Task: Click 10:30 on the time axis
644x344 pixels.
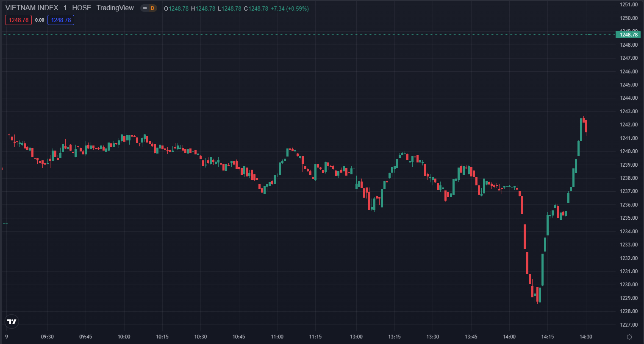Action: (x=200, y=337)
